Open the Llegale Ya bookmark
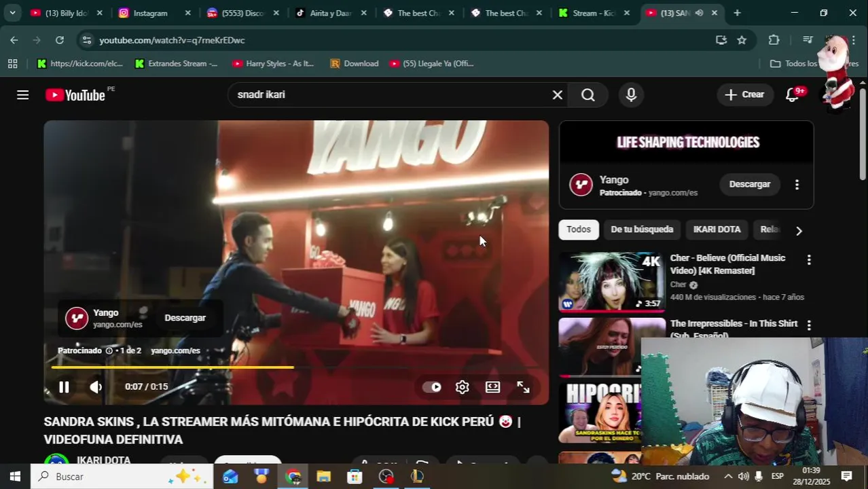The image size is (868, 489). (432, 64)
